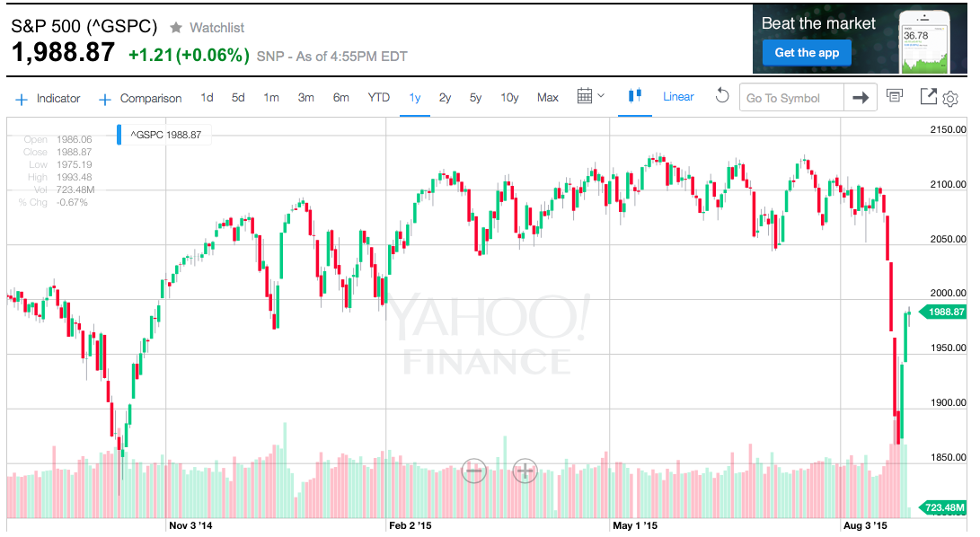
Task: Switch to the 5y range
Action: (x=476, y=98)
